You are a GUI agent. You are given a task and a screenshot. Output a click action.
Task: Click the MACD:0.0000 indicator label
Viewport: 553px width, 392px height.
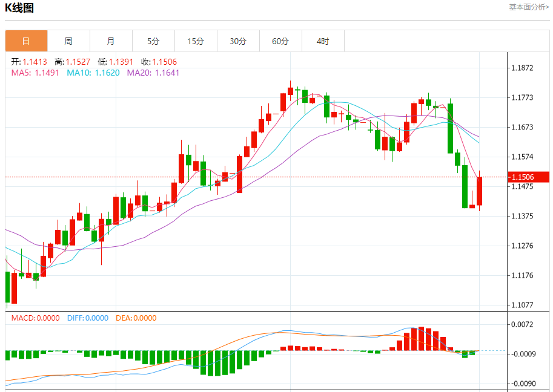click(x=35, y=318)
